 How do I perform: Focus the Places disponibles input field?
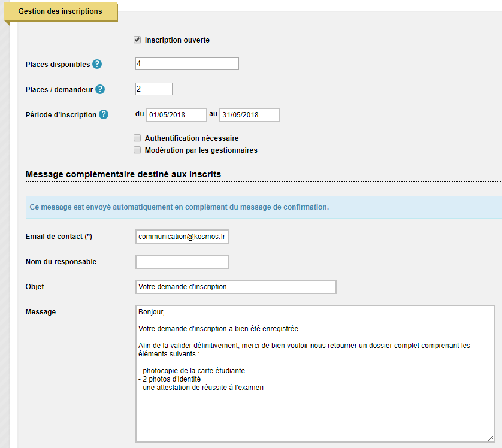click(x=187, y=63)
